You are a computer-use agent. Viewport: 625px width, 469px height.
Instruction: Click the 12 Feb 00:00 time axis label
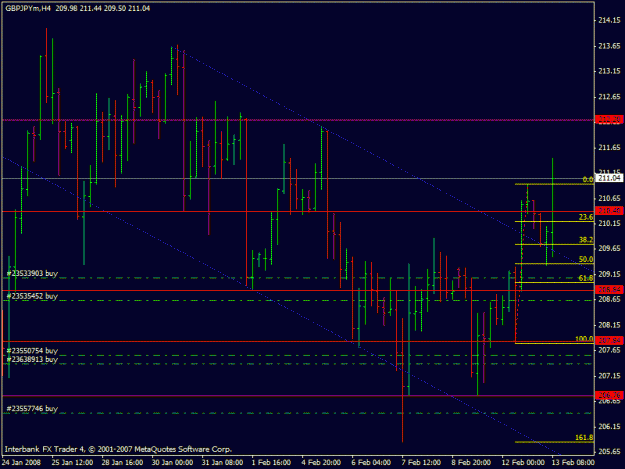(523, 462)
